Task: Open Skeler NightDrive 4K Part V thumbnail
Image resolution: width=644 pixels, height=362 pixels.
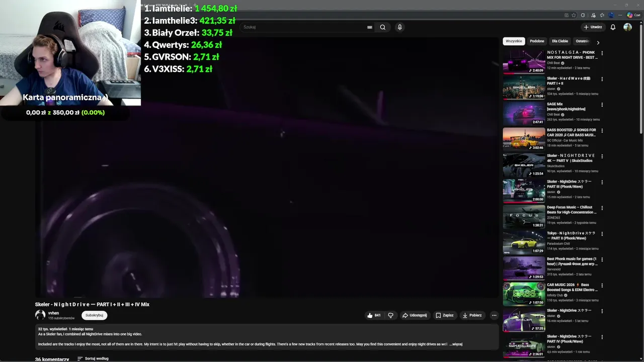Action: coord(524,165)
